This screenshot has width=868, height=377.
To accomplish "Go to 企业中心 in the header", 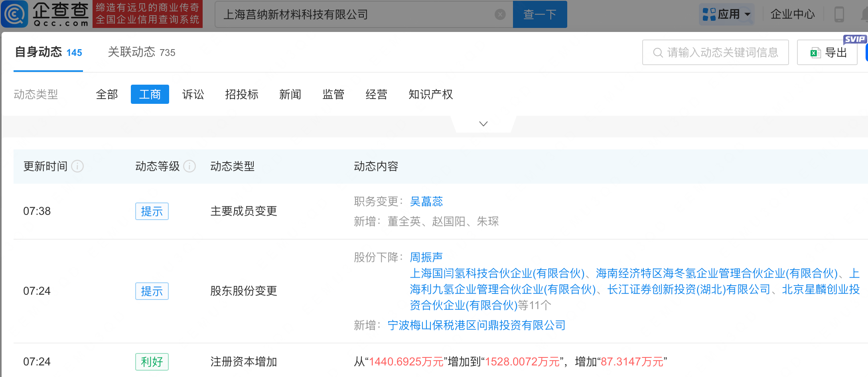I will point(792,14).
